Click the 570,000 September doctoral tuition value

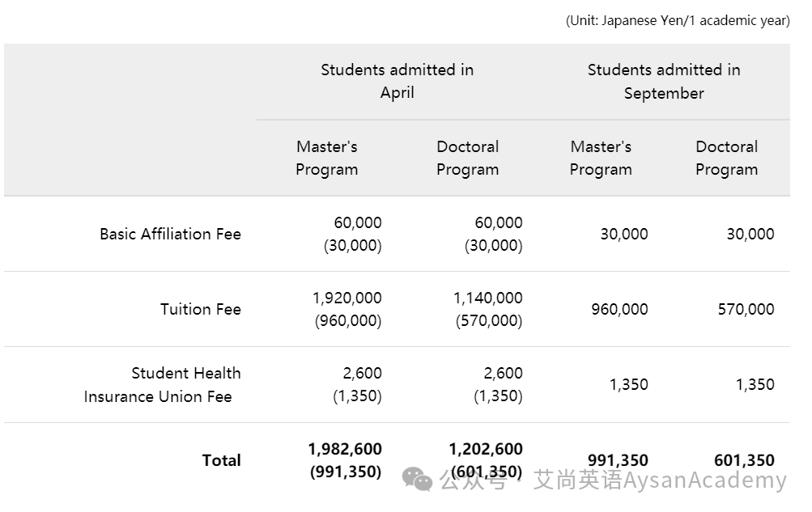746,309
